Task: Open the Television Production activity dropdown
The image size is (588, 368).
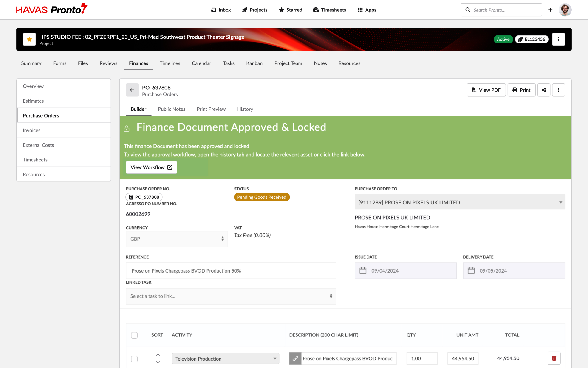Action: 226,359
